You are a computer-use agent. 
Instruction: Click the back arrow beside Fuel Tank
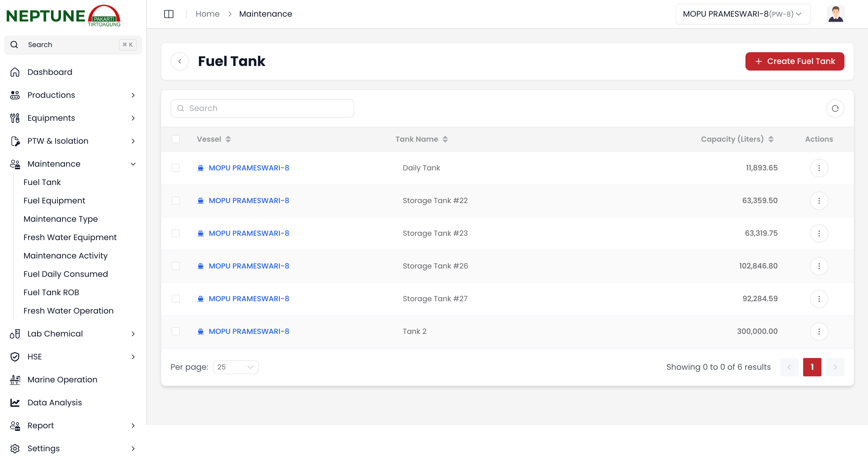[180, 61]
